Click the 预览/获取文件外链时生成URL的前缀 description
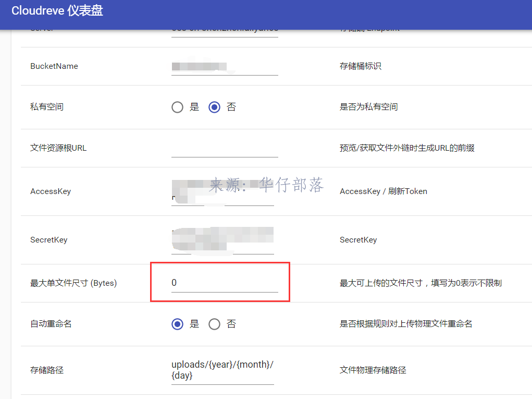Screen dimensions: 532x399 tap(407, 148)
